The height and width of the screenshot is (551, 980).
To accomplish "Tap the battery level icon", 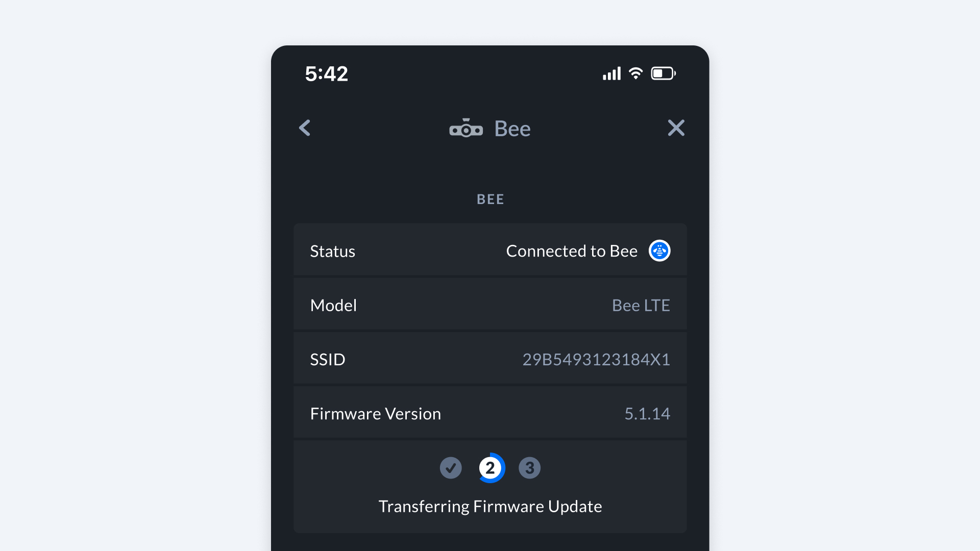I will pos(663,73).
